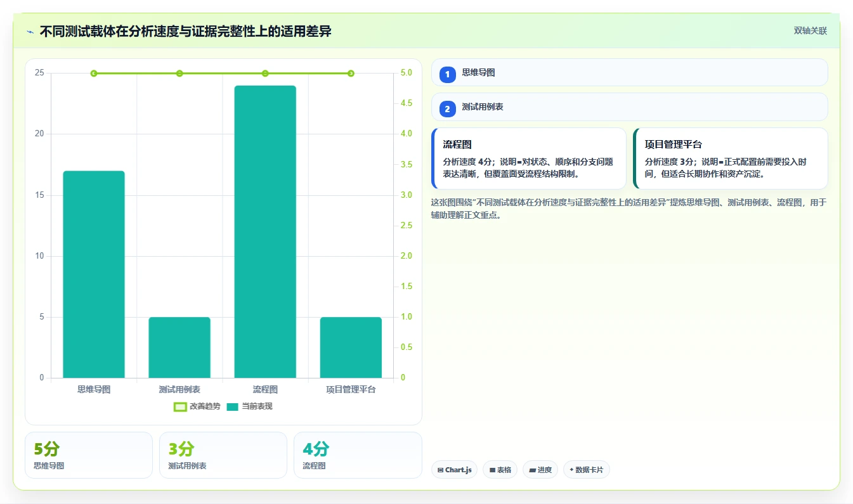The height and width of the screenshot is (504, 853).
Task: Click the 双轴关联 label in the header
Action: pos(811,31)
